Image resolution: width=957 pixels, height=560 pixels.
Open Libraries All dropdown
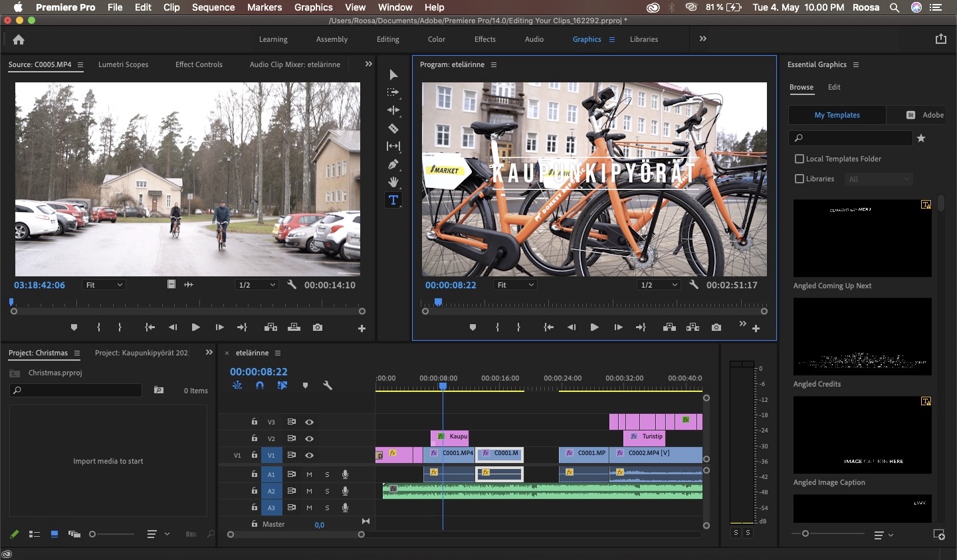tap(879, 179)
